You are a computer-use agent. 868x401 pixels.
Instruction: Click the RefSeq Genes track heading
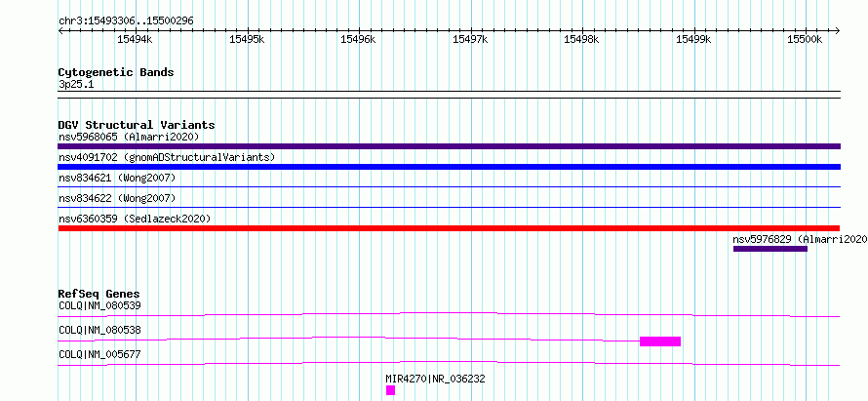(x=99, y=294)
